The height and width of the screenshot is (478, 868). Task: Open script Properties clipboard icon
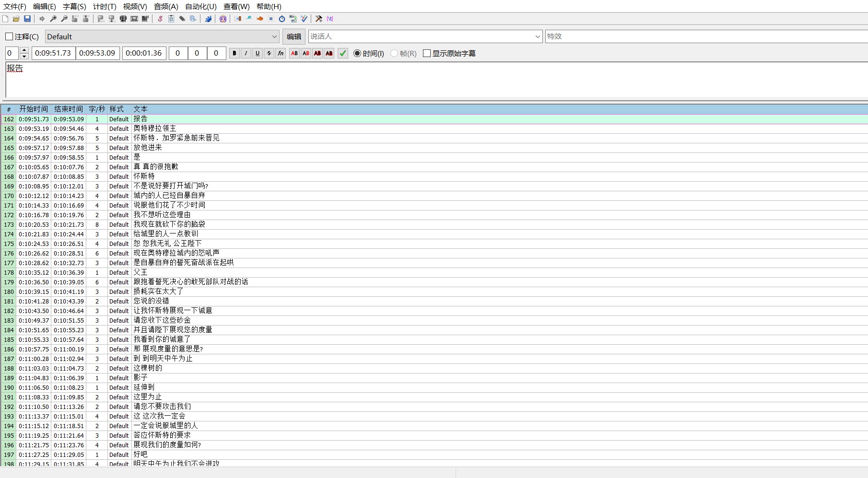tap(171, 19)
